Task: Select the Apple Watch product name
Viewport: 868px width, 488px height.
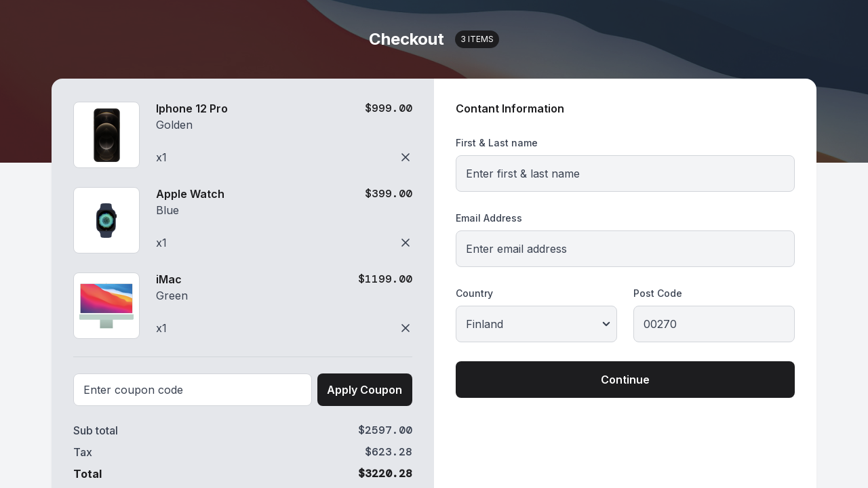Action: 190,194
